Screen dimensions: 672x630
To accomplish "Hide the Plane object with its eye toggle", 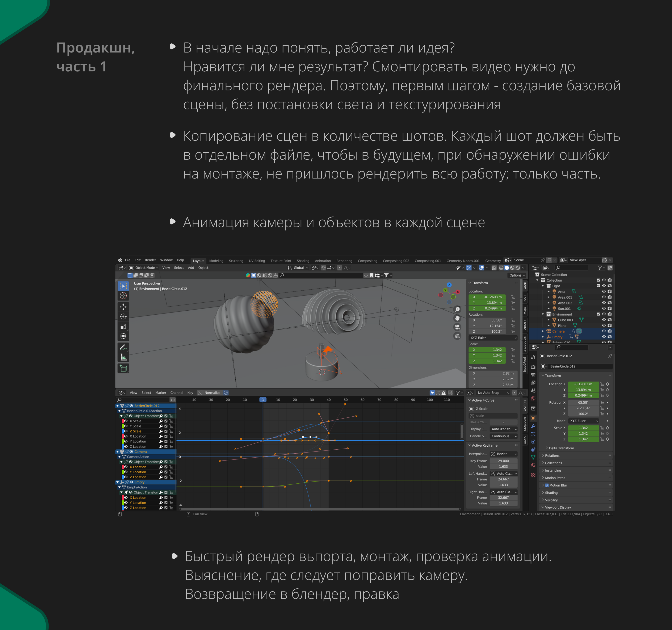I will tap(604, 325).
